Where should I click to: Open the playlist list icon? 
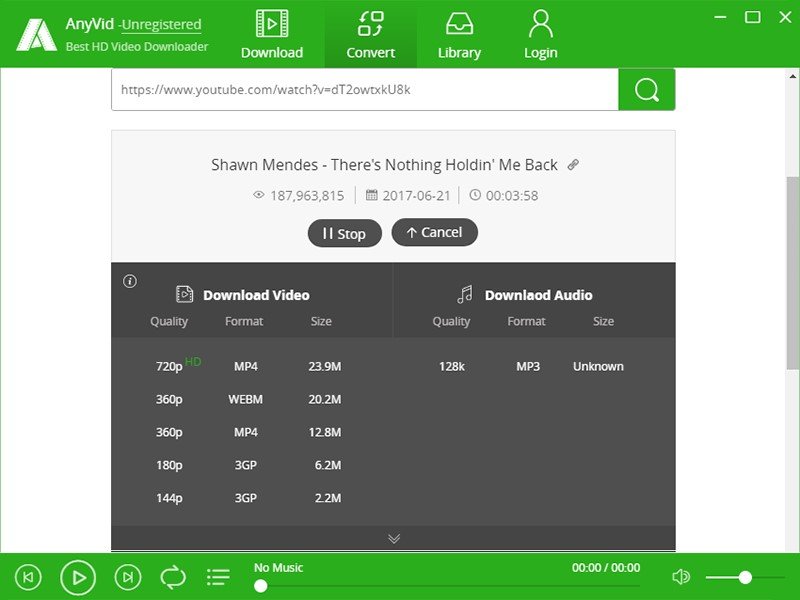pyautogui.click(x=218, y=577)
